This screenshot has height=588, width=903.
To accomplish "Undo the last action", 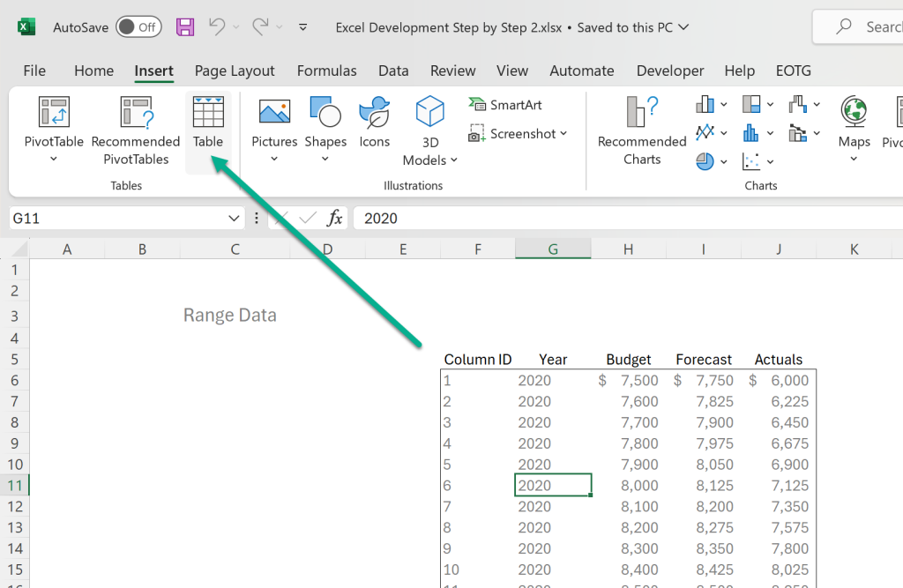I will 217,26.
